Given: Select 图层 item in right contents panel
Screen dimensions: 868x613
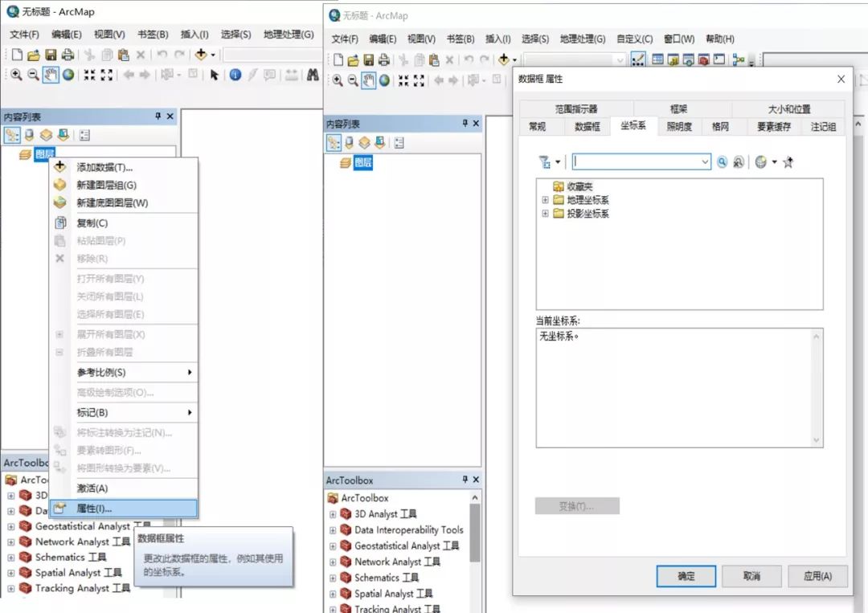Looking at the screenshot, I should [363, 162].
